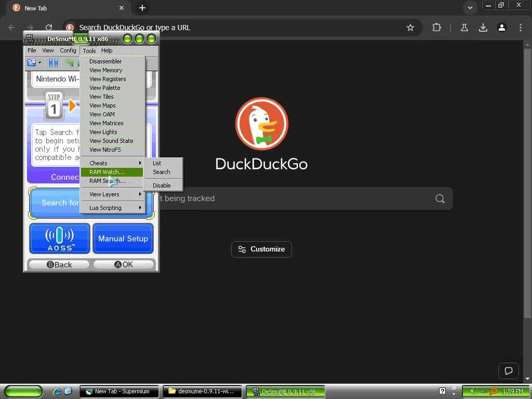Open the File menu in DeSmuME

(32, 50)
